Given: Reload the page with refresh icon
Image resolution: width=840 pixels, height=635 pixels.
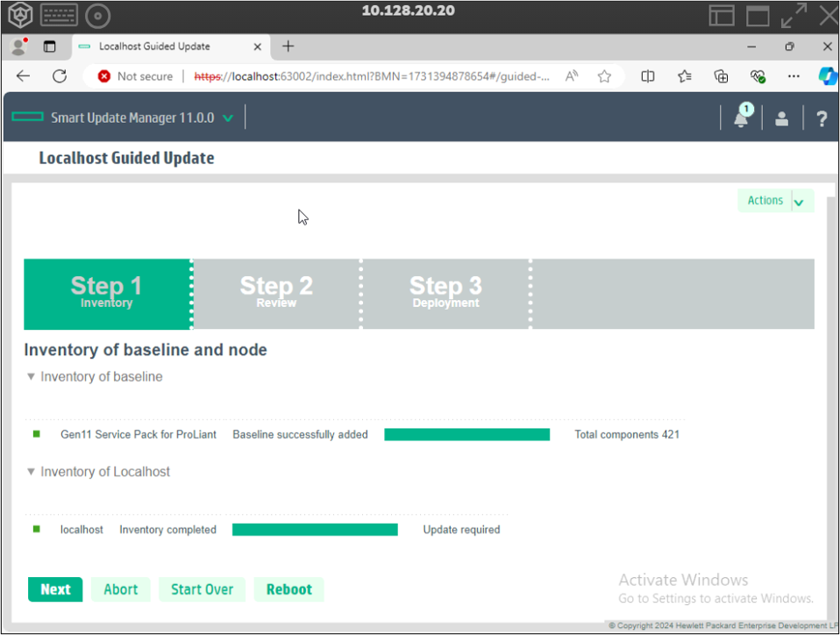Looking at the screenshot, I should [59, 76].
